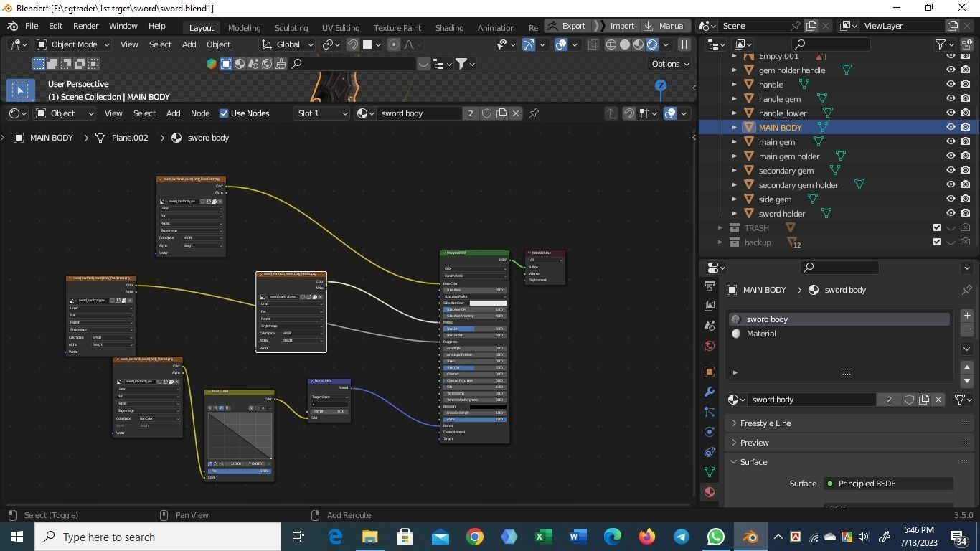Pause the viewport render preview
This screenshot has height=551, width=980.
point(684,44)
